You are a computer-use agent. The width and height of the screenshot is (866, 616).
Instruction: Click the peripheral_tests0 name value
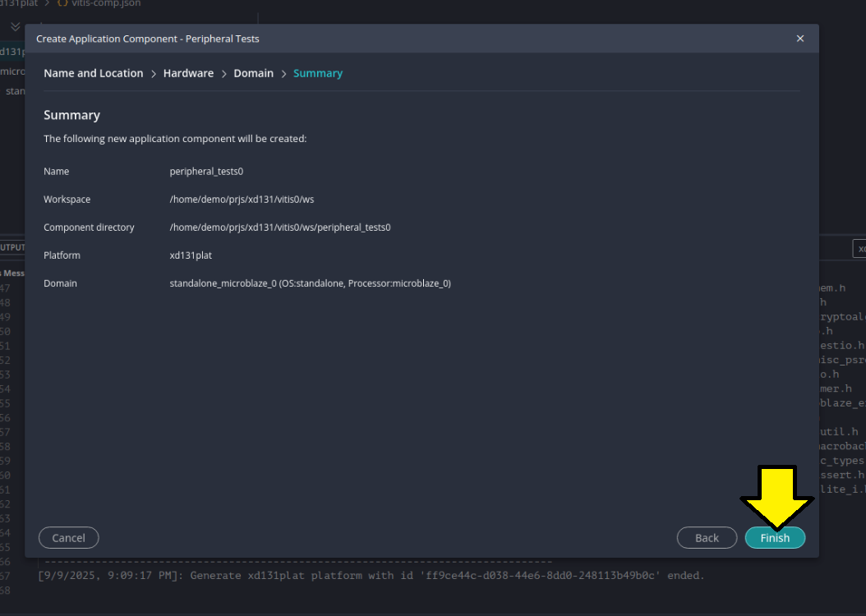coord(206,172)
